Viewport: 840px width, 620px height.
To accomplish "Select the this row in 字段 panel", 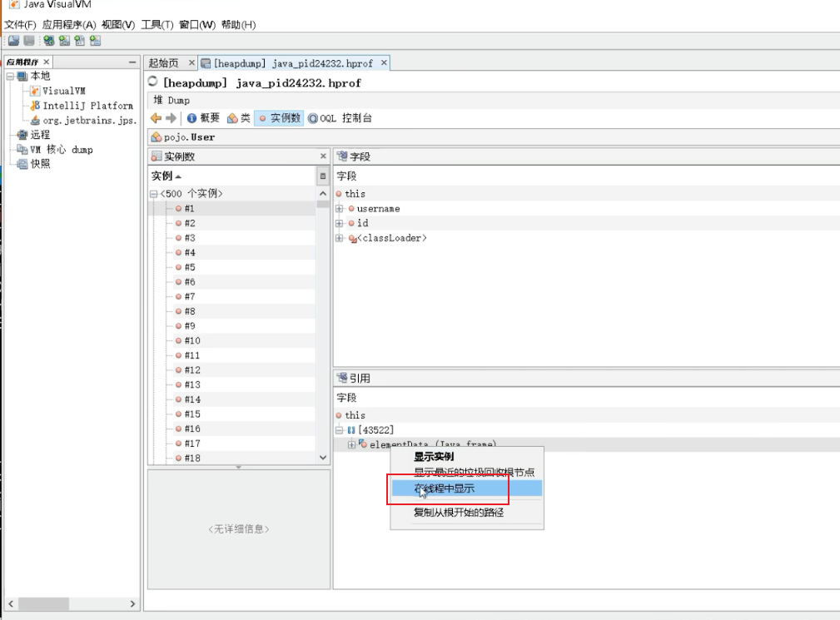I will (587, 194).
